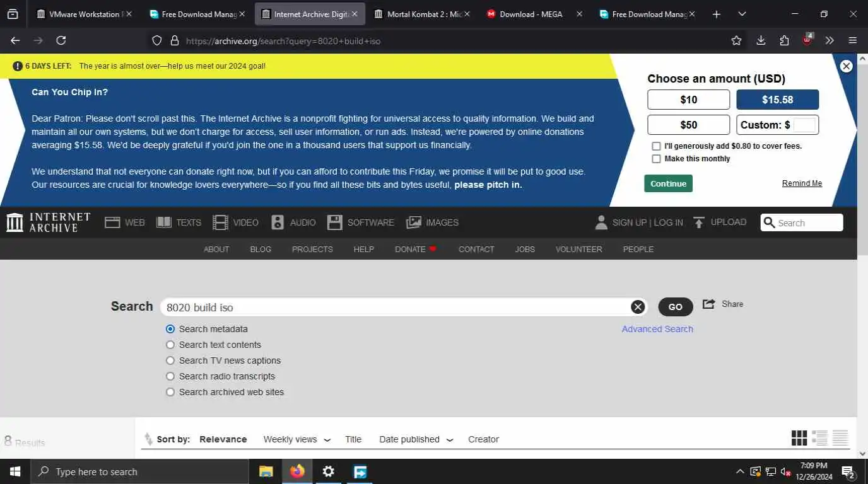Click the Remind Me link
868x484 pixels.
pos(802,183)
